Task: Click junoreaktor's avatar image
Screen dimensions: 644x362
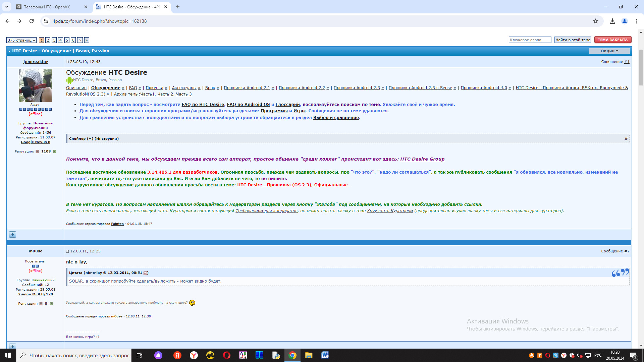Action: coord(36,85)
